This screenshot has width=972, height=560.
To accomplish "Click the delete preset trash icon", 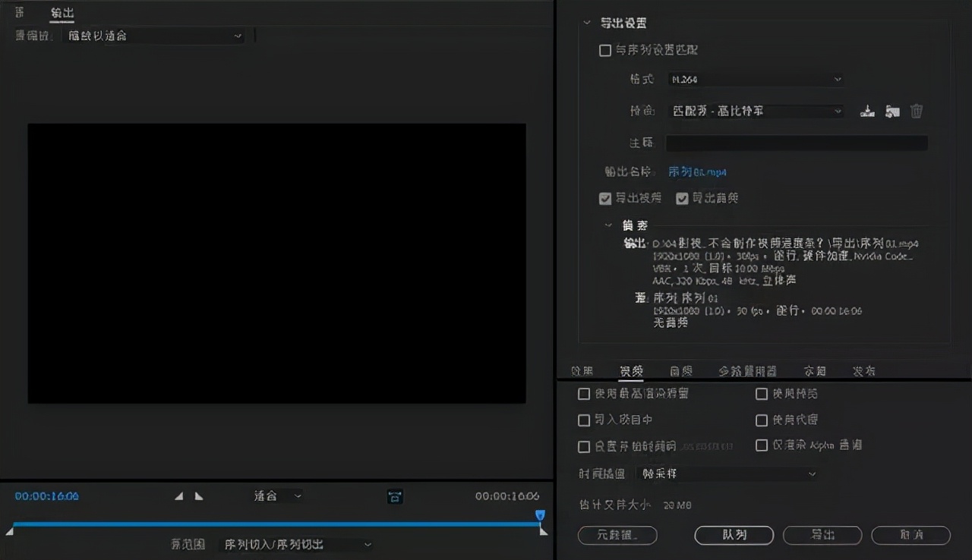I will tap(917, 112).
